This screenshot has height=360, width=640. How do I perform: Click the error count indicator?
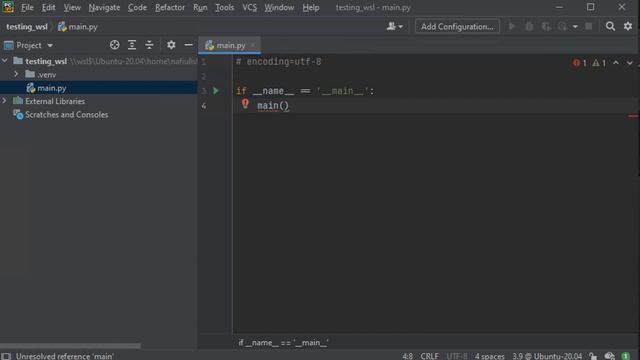(580, 63)
